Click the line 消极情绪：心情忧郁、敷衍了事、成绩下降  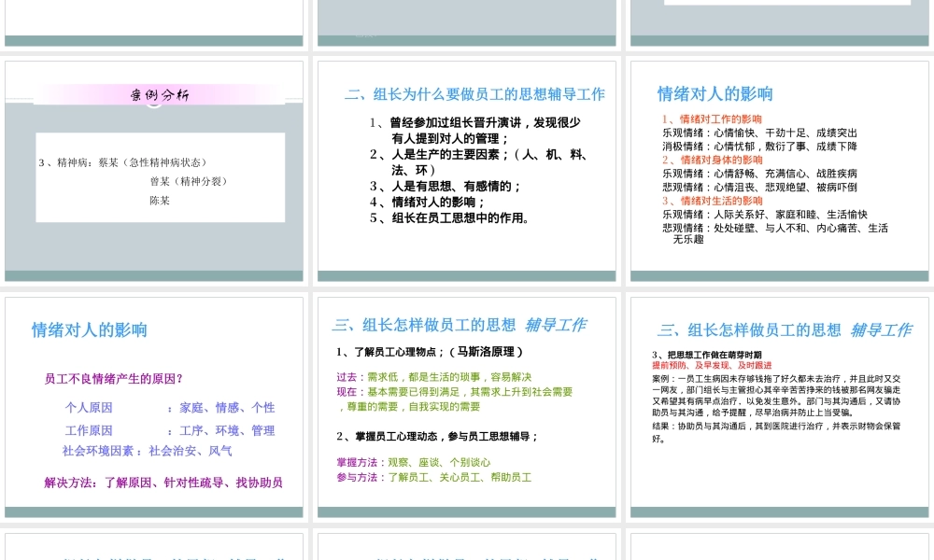(x=759, y=147)
